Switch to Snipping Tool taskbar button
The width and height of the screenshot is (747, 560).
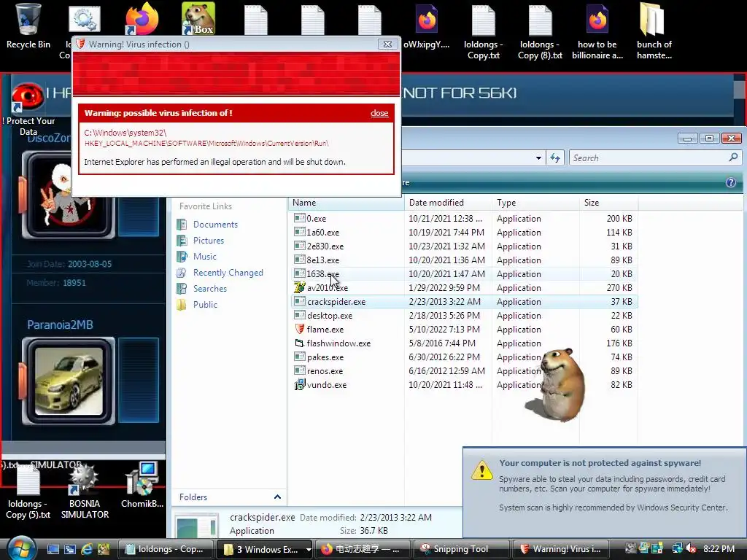coord(460,549)
